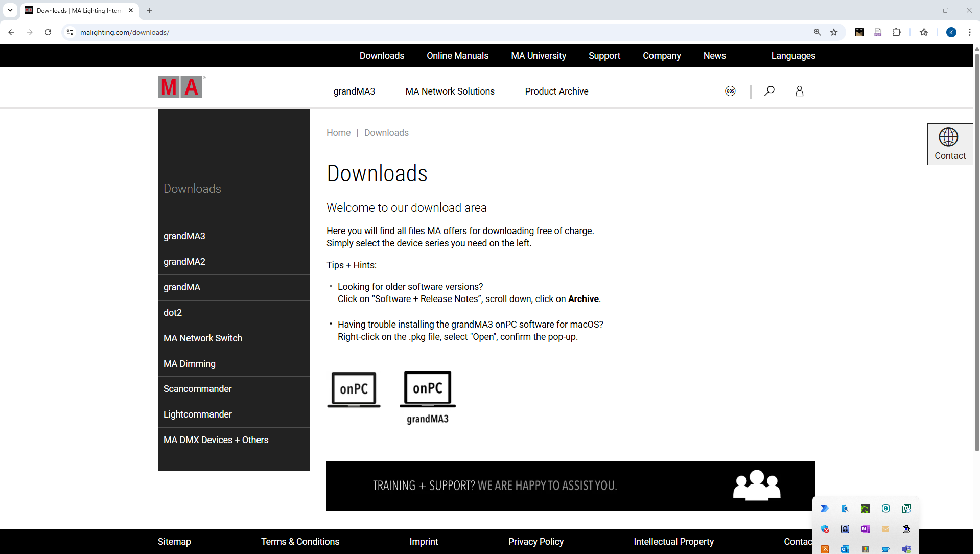The image size is (980, 554).
Task: Select MA Dimming in the sidebar
Action: coord(190,364)
